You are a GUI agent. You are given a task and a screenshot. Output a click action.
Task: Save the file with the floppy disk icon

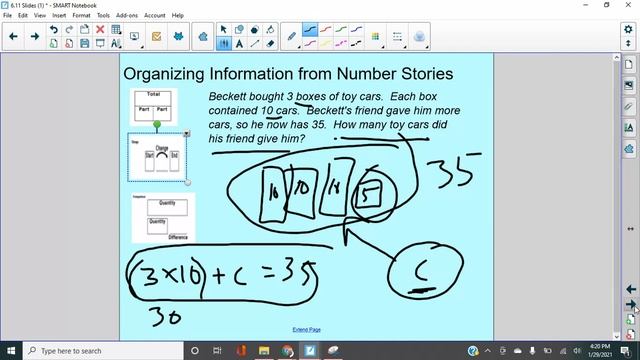84,43
